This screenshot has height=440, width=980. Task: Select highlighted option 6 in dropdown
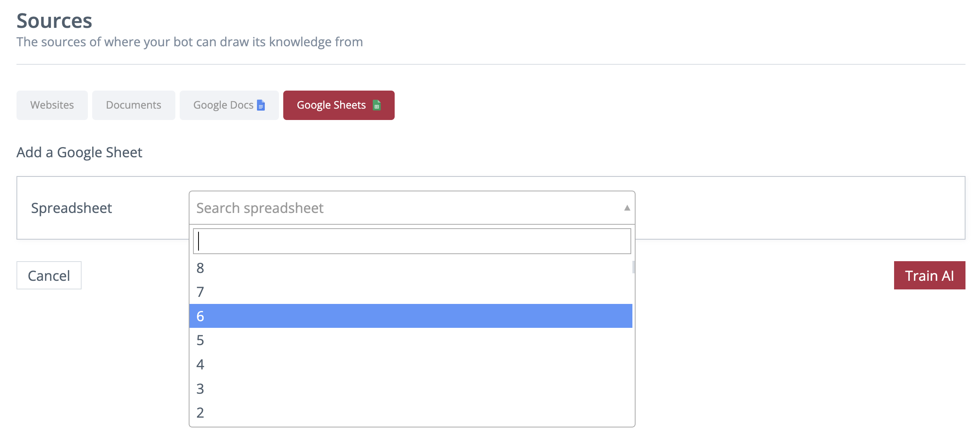coord(410,316)
